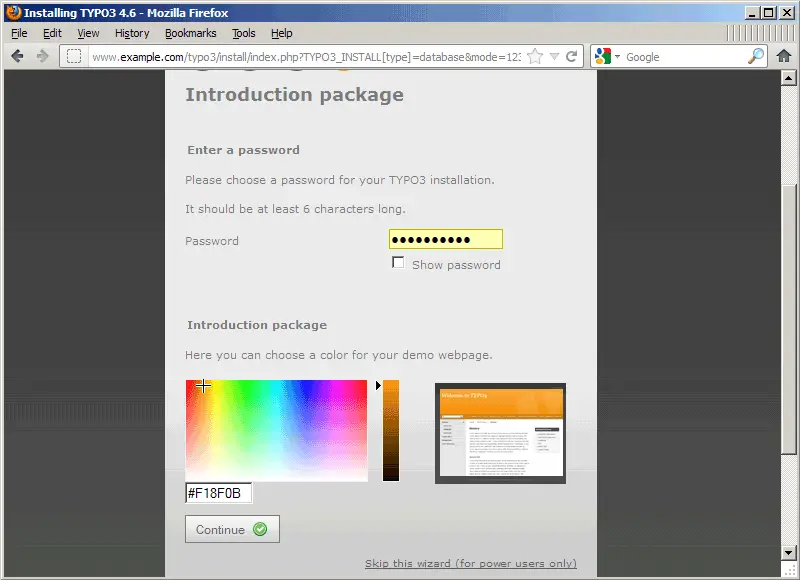Pick a color in the rainbow color field
Screen dimensions: 800x580
(276, 430)
